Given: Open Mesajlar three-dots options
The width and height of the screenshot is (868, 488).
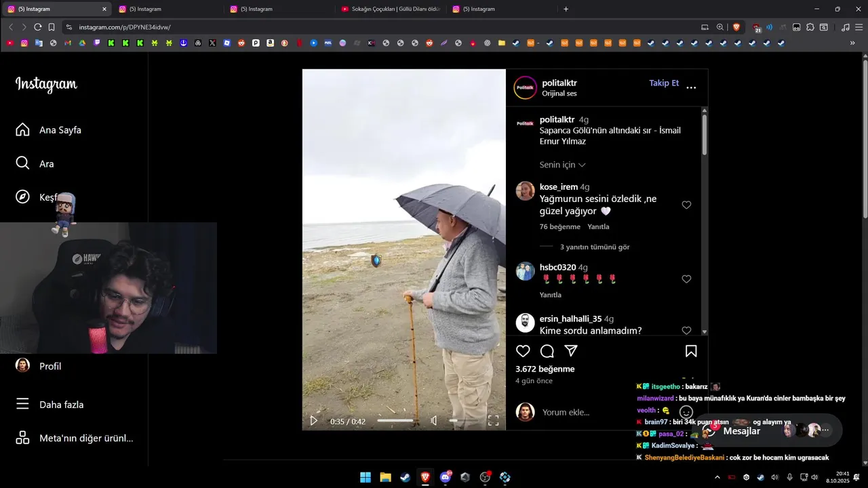Looking at the screenshot, I should click(x=825, y=430).
